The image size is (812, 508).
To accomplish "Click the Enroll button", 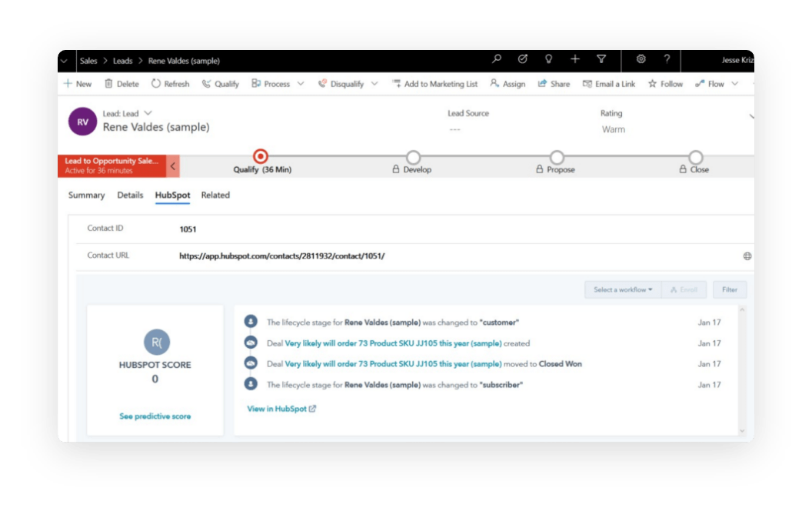I will [684, 289].
